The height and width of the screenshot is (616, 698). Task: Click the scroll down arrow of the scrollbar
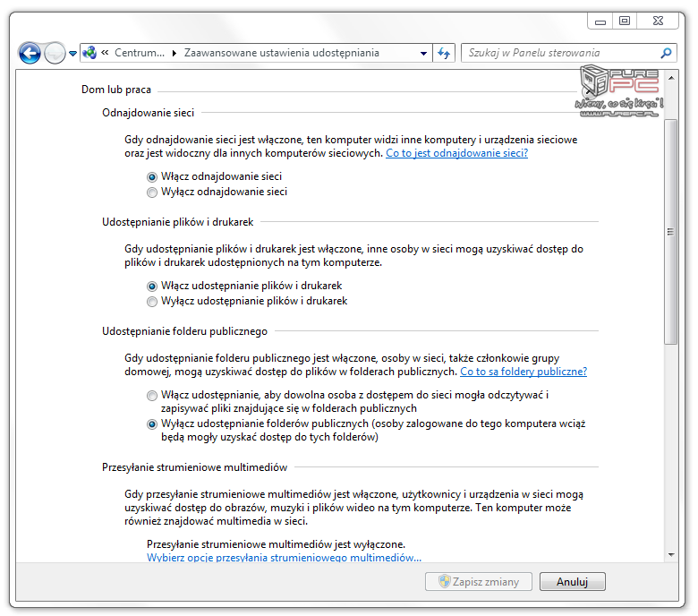click(x=671, y=554)
